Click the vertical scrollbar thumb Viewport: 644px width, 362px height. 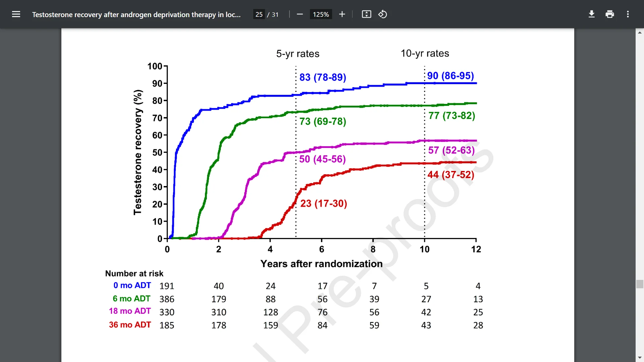[640, 284]
